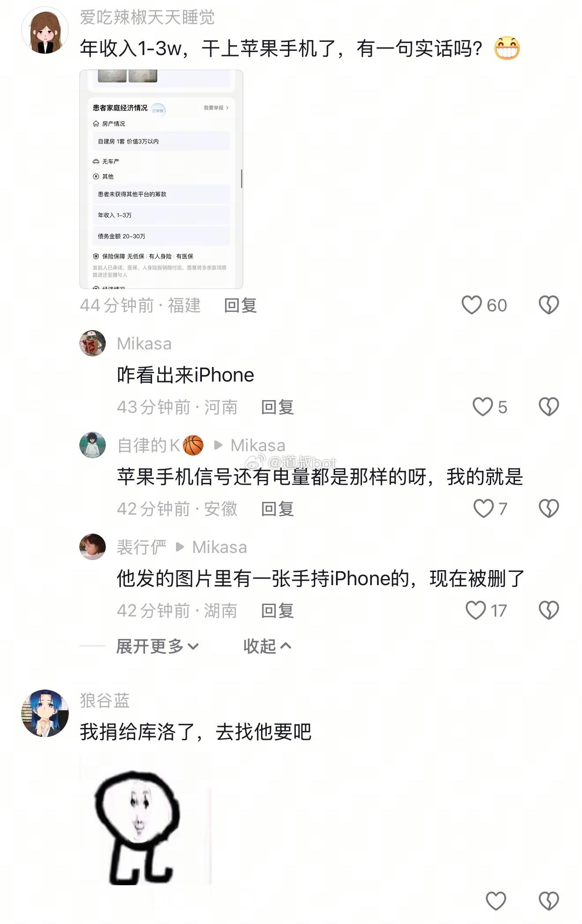Reply to the top comment from Fujian

point(240,305)
